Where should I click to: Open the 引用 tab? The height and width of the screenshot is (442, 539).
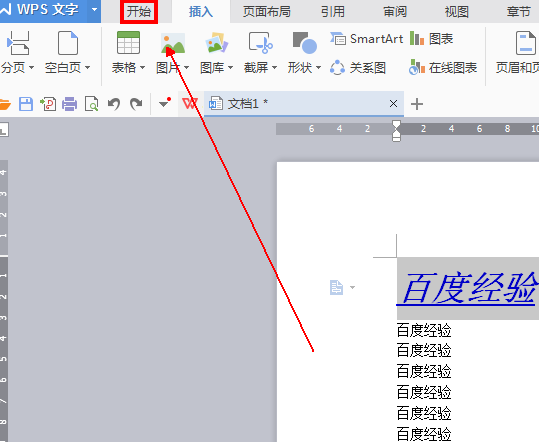click(x=333, y=12)
